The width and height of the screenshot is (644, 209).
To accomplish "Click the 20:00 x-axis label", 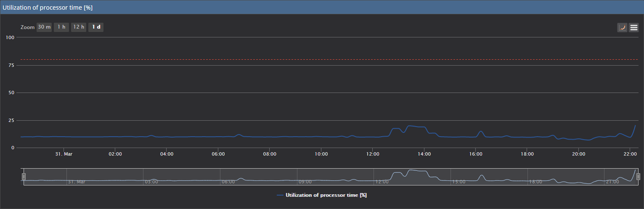I will click(578, 154).
